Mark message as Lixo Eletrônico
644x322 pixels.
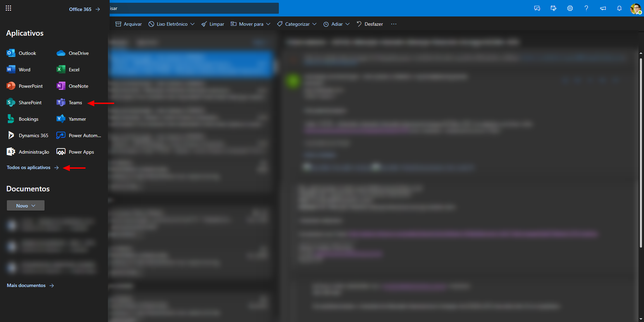pos(168,24)
